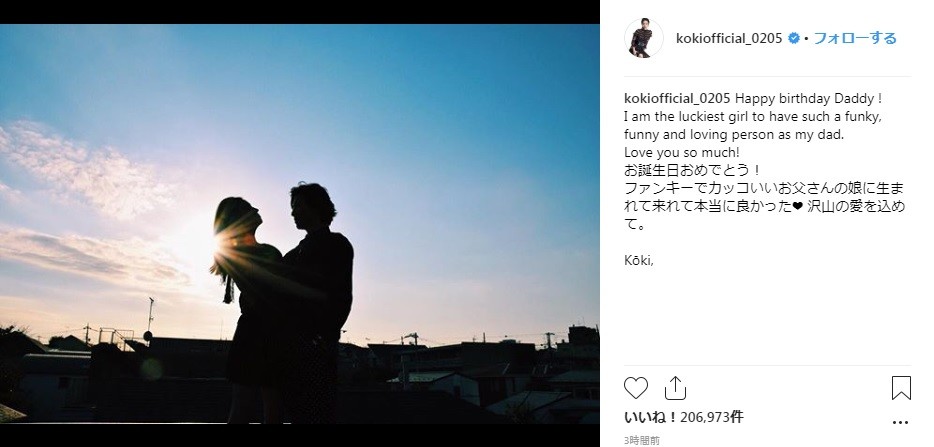This screenshot has width=934, height=447.
Task: Click the お誕生日おめでとう！ caption line
Action: point(692,171)
